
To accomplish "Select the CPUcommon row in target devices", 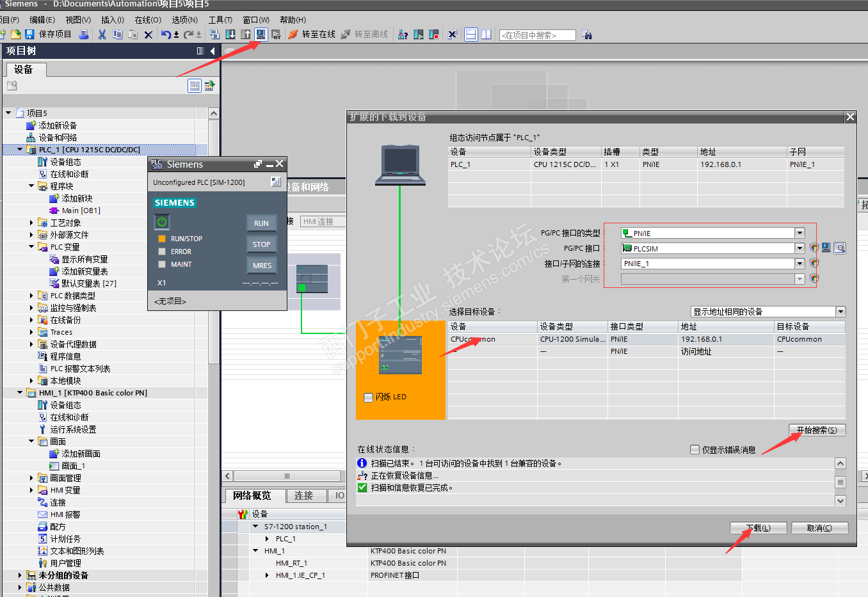I will [647, 339].
